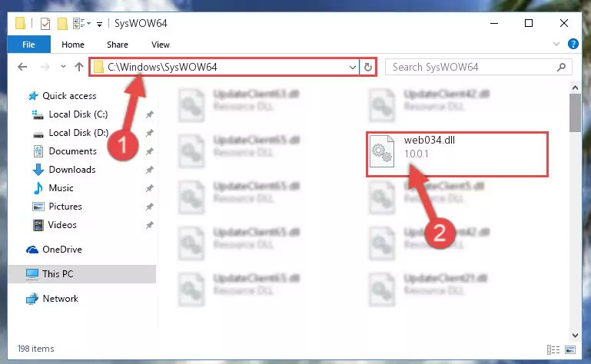
Task: Unpin Local Disk (C:) via its pin icon
Action: pyautogui.click(x=150, y=114)
